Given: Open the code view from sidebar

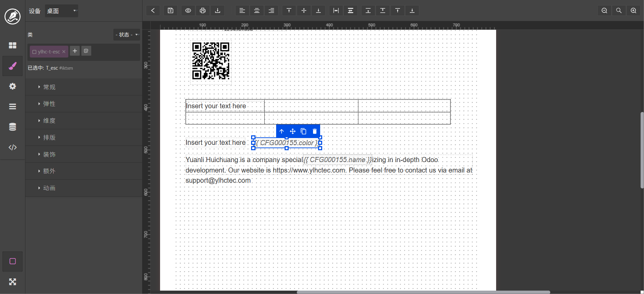Looking at the screenshot, I should point(13,147).
